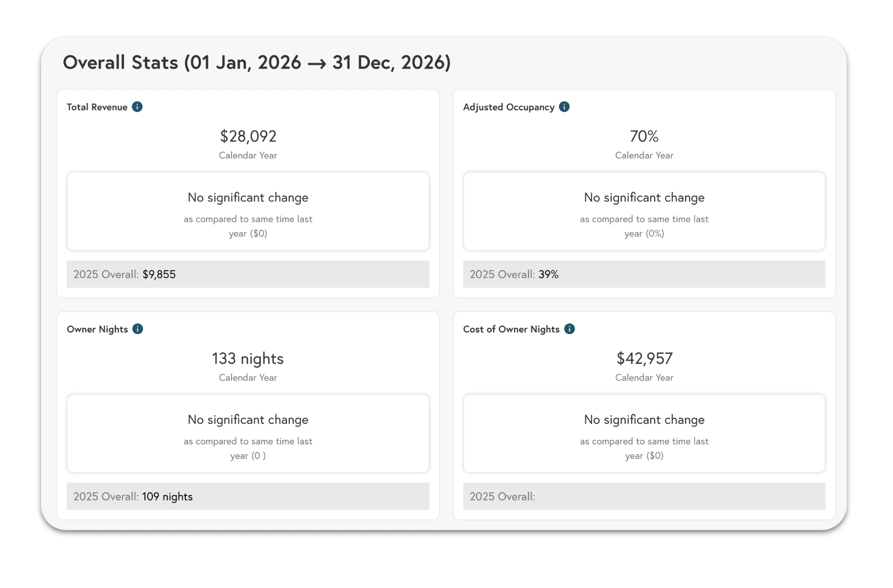Open details via the info badge beside Total Revenue
This screenshot has width=893, height=588.
click(137, 106)
